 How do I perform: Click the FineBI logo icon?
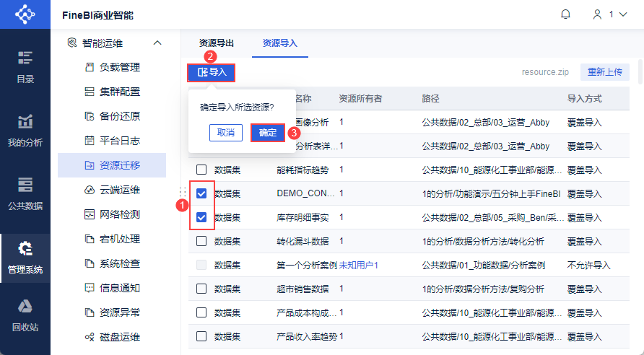[x=25, y=14]
